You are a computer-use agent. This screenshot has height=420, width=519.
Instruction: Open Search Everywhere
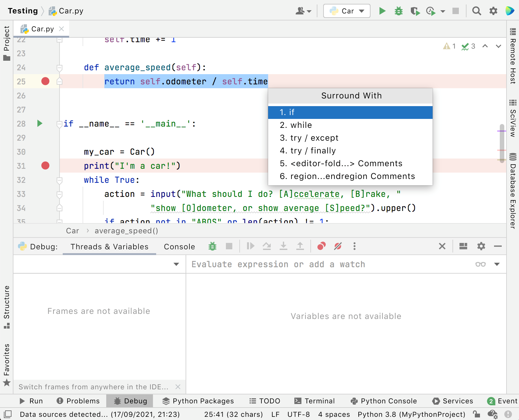pos(477,11)
